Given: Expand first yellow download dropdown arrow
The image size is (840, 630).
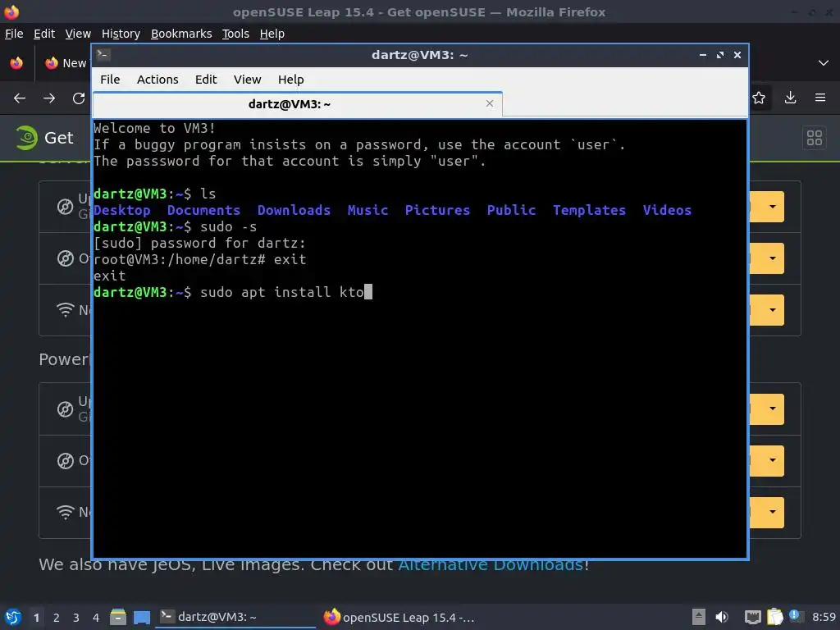Looking at the screenshot, I should pyautogui.click(x=772, y=207).
